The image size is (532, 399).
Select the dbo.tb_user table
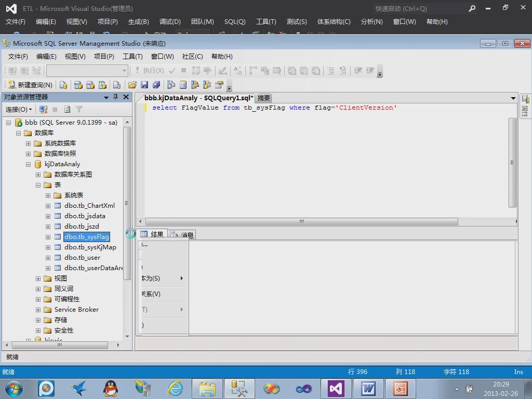click(83, 258)
